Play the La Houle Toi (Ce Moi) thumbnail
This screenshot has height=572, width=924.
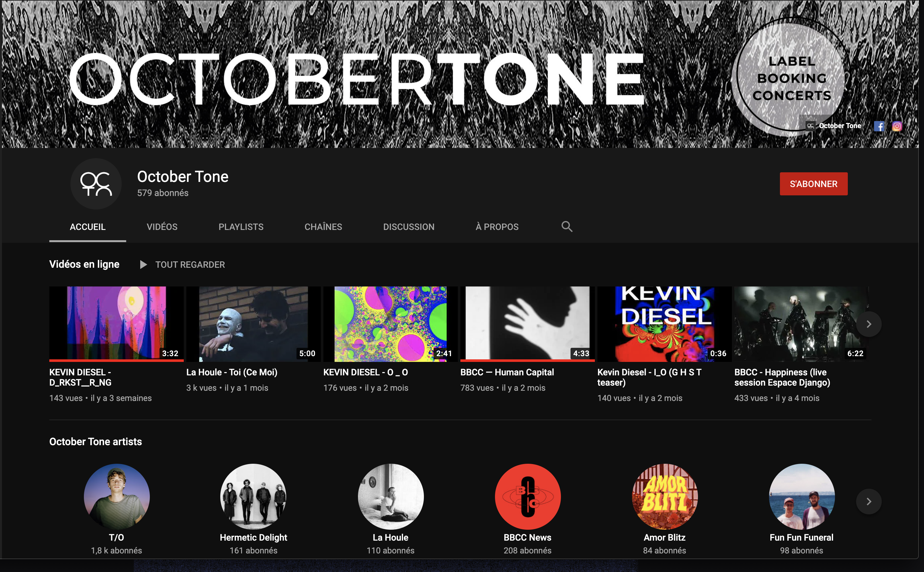253,324
